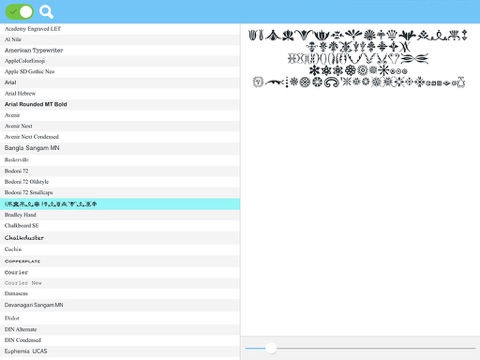Image resolution: width=480 pixels, height=360 pixels.
Task: Select Baskerville font
Action: tap(120, 160)
